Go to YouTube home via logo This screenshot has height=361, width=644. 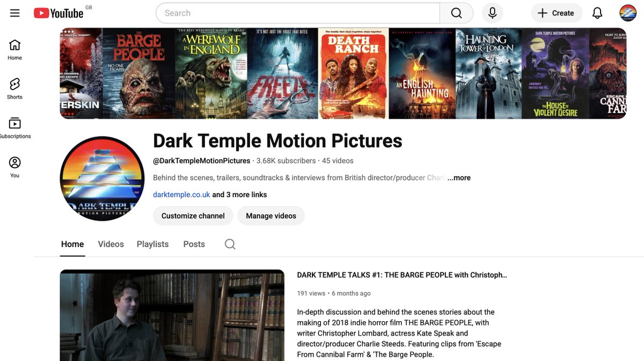coord(58,13)
